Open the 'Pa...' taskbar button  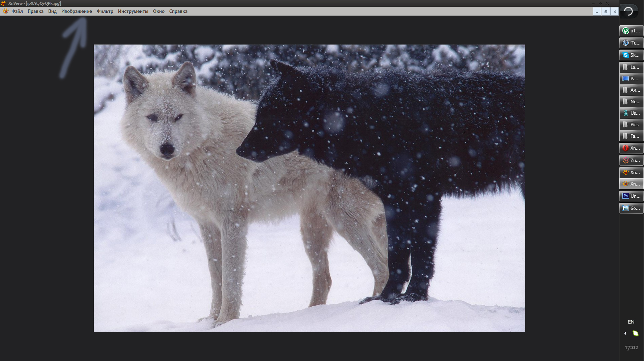[x=632, y=79]
